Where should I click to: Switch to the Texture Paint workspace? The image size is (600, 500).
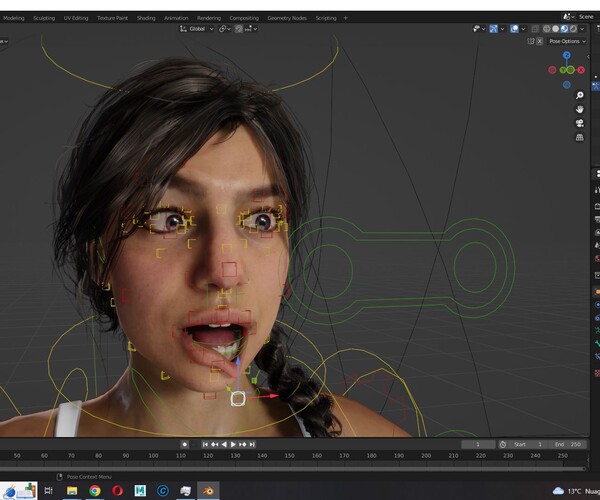[x=112, y=18]
